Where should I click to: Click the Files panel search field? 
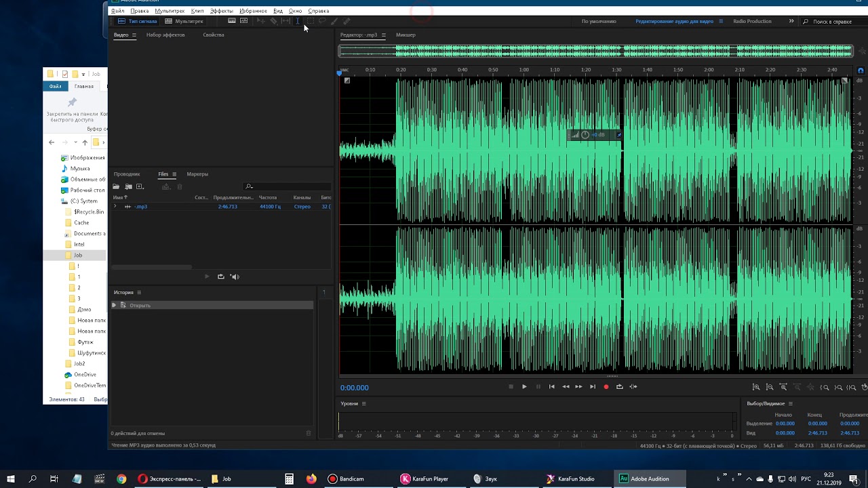[288, 186]
